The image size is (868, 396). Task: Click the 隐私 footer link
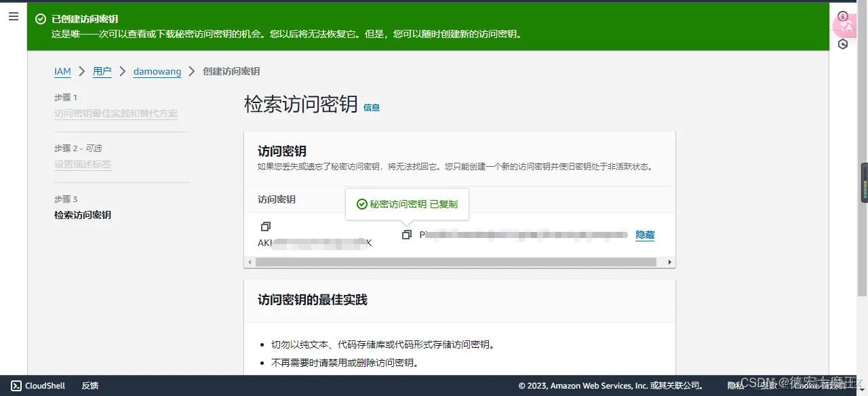coord(736,386)
